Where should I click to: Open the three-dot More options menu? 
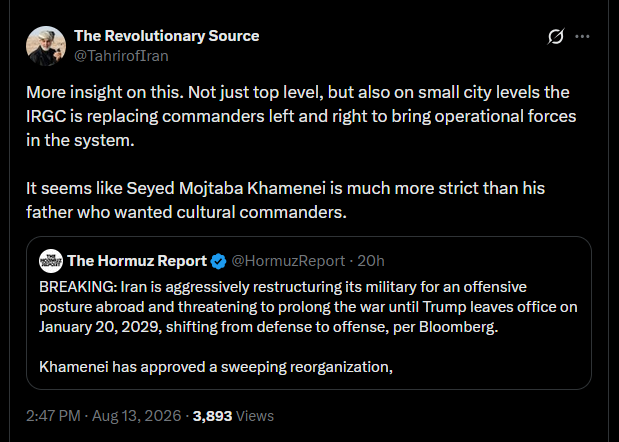(x=582, y=36)
